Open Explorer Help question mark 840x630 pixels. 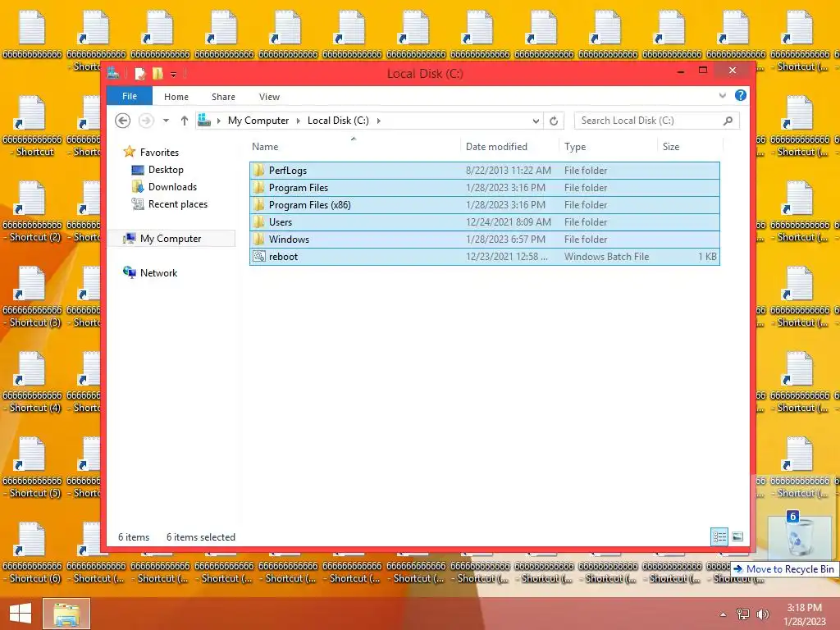click(741, 95)
